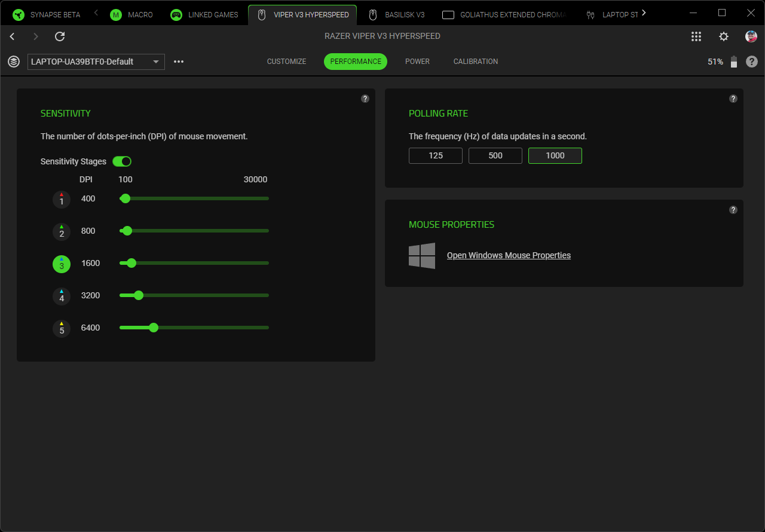Select sensitivity stage 1 badge
This screenshot has height=532, width=765.
tap(62, 200)
